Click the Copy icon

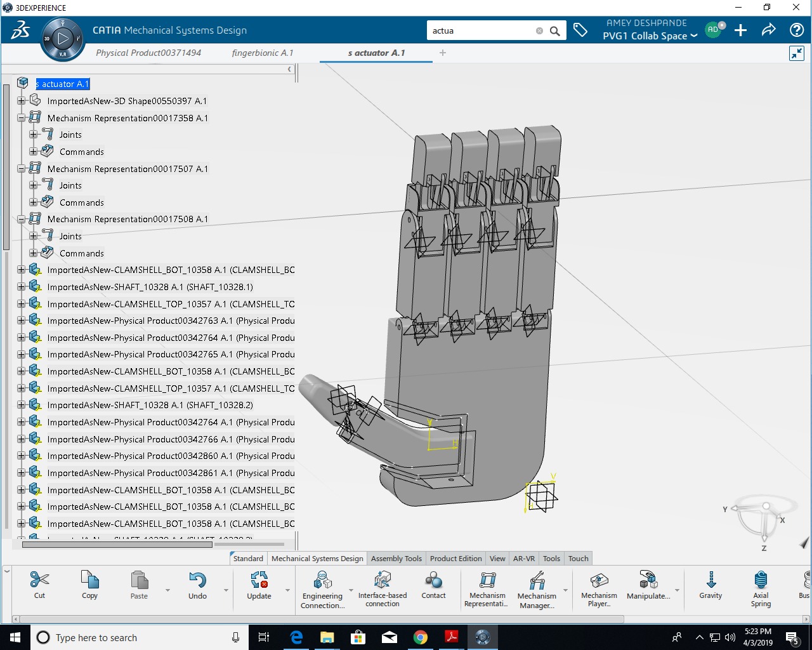click(x=89, y=580)
